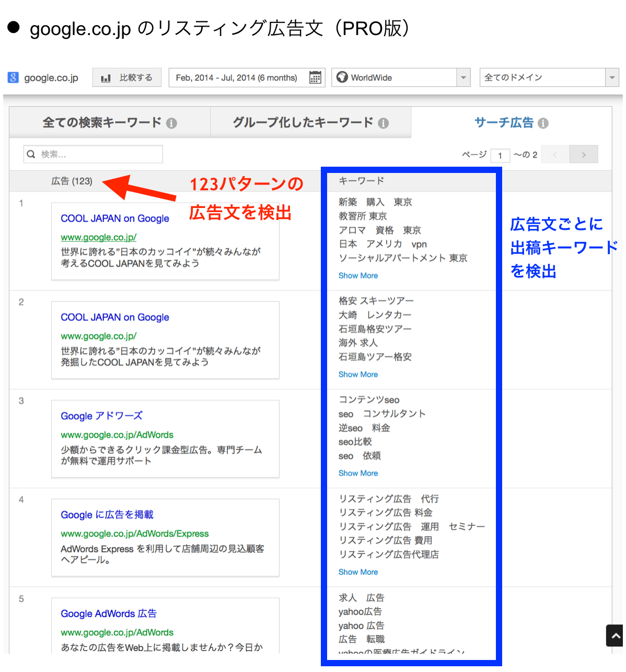Image resolution: width=626 pixels, height=672 pixels.
Task: Open Google アドワーズ ad title link
Action: (x=101, y=416)
